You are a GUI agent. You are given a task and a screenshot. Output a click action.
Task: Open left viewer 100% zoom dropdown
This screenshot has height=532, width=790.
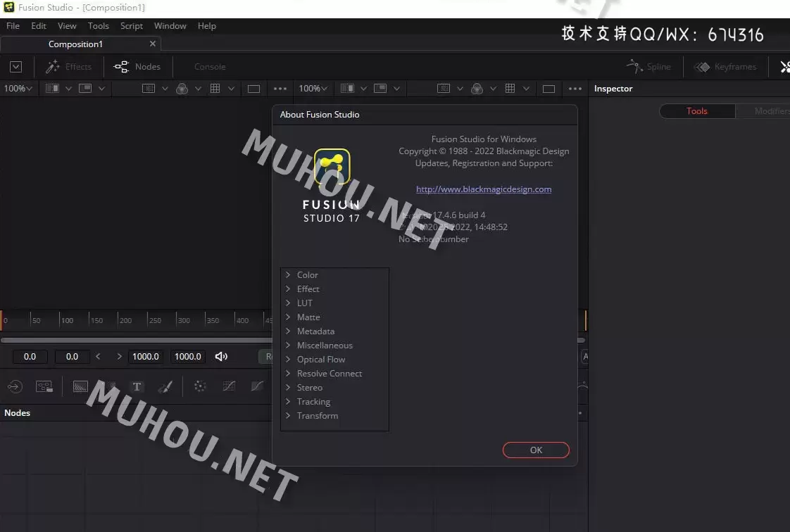(18, 89)
